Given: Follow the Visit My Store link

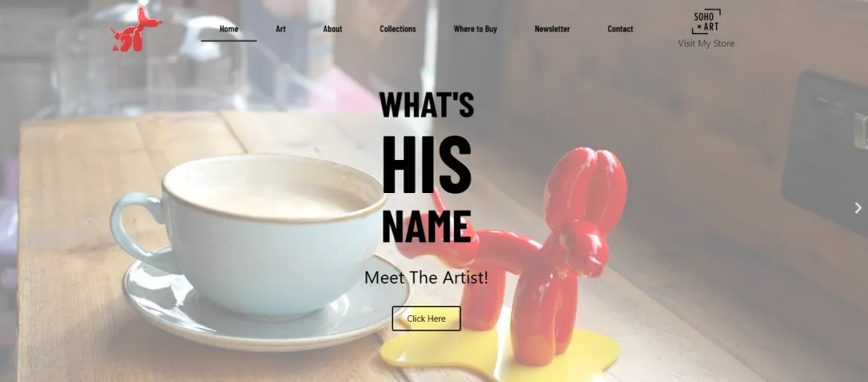Looking at the screenshot, I should (x=706, y=43).
